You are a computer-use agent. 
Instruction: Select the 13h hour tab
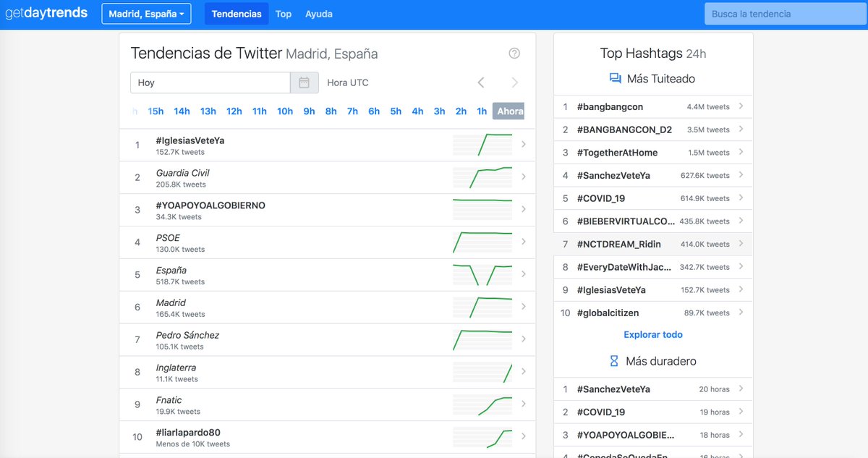coord(208,111)
